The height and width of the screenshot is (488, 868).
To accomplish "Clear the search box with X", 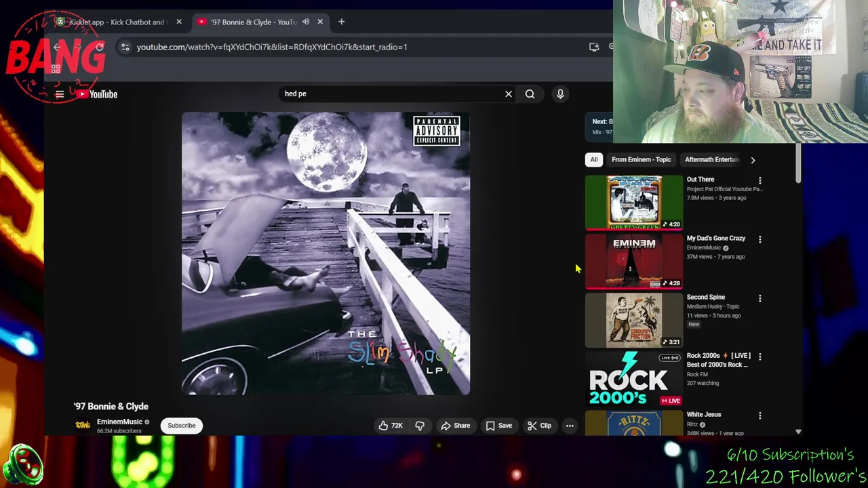I will click(509, 94).
